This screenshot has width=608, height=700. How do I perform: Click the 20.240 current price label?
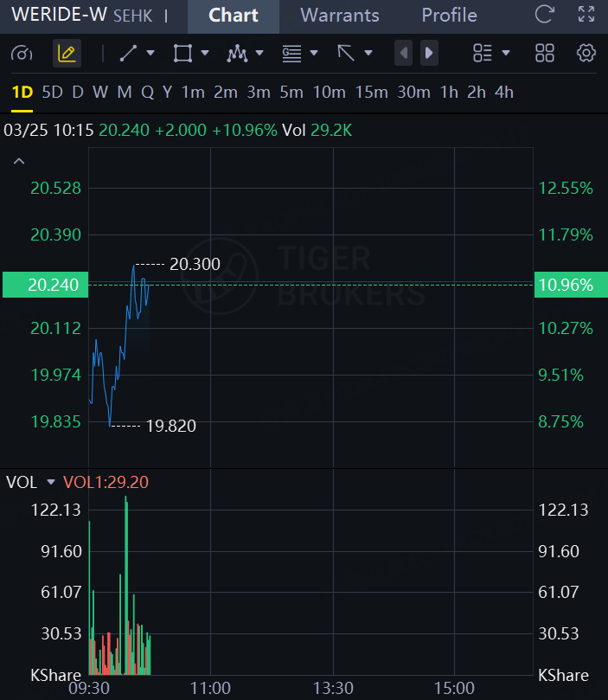click(x=46, y=285)
